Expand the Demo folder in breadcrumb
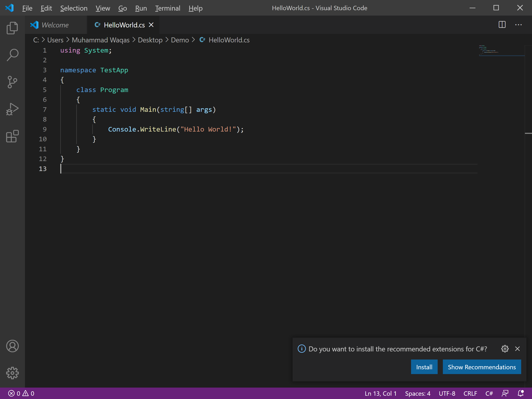The image size is (532, 399). [x=180, y=40]
